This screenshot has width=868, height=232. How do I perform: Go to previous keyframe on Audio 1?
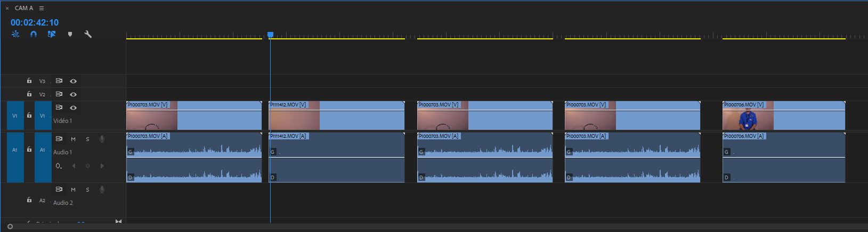[74, 166]
